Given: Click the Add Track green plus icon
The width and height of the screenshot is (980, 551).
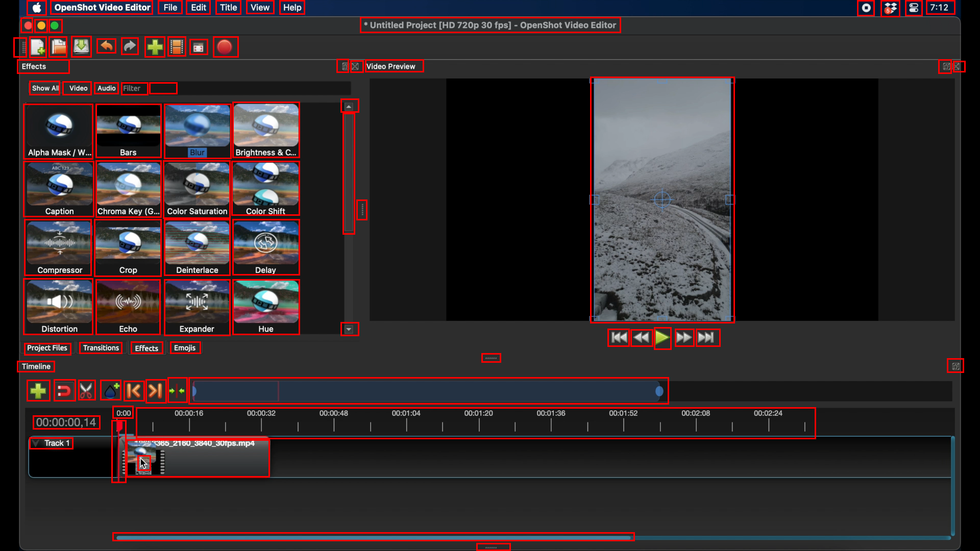Looking at the screenshot, I should (38, 391).
